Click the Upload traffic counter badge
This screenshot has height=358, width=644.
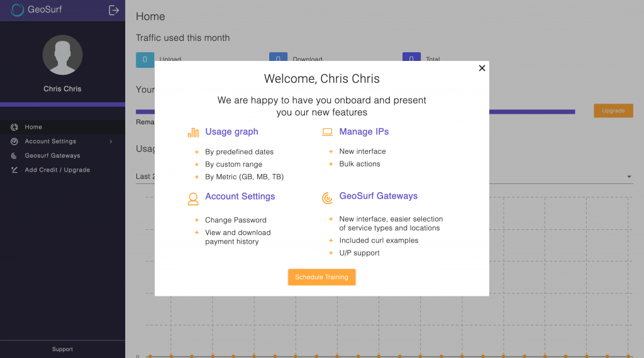pyautogui.click(x=145, y=60)
